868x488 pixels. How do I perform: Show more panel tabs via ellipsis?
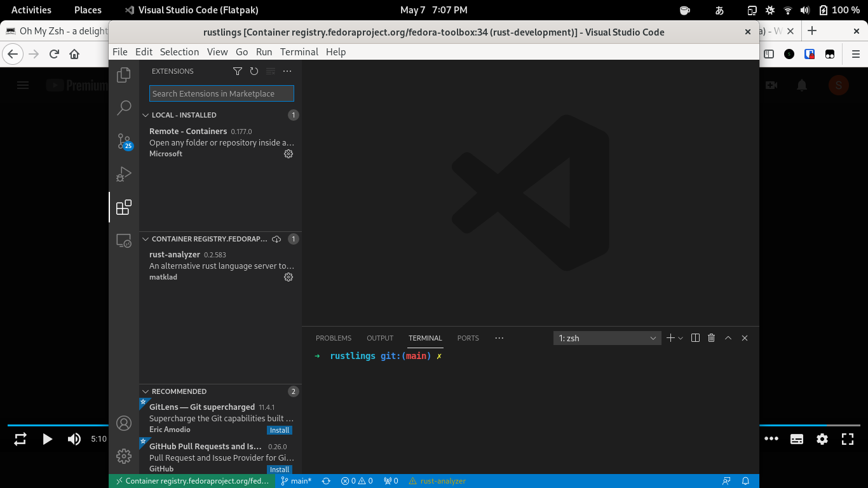(x=499, y=338)
